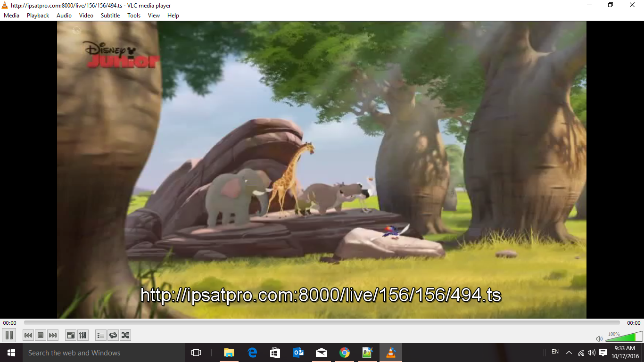Open system volume tray icon
Screen dimensions: 644x362
(x=592, y=353)
